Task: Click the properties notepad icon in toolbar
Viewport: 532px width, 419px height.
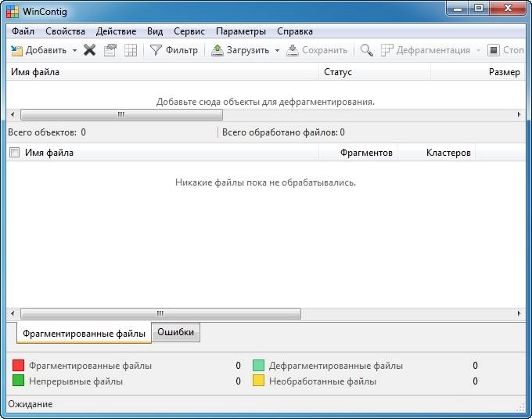Action: (110, 50)
